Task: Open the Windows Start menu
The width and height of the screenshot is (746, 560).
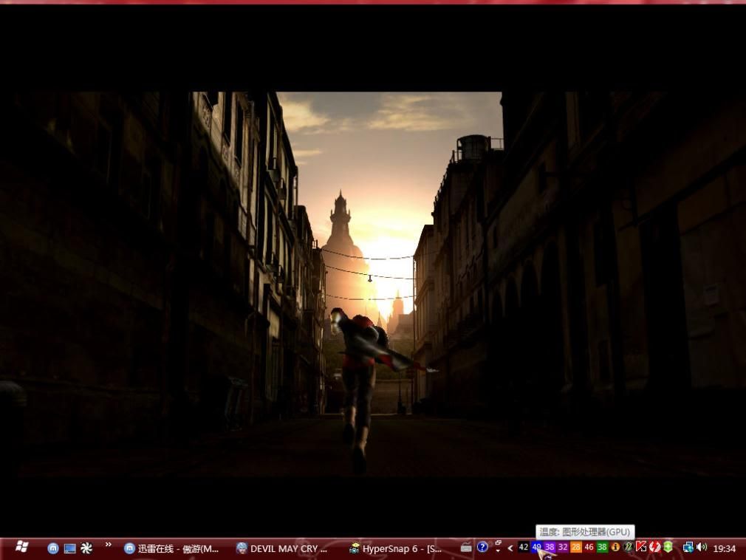Action: click(x=21, y=547)
